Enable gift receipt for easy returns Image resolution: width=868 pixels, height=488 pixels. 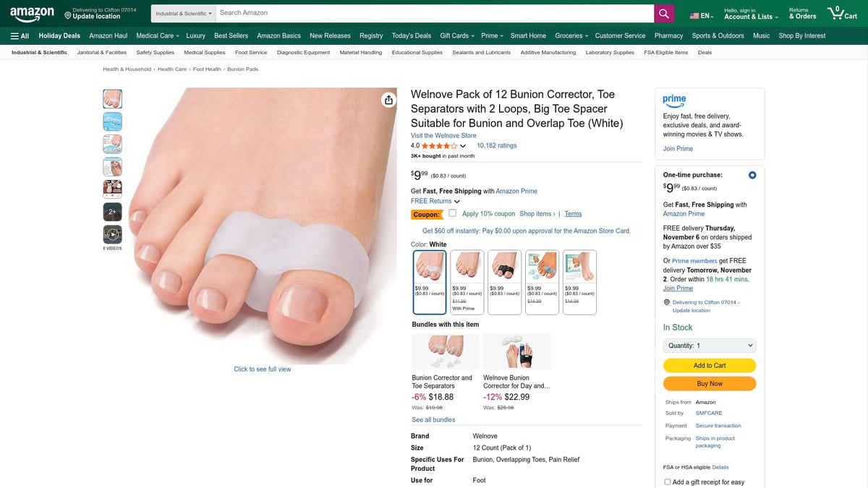click(667, 481)
